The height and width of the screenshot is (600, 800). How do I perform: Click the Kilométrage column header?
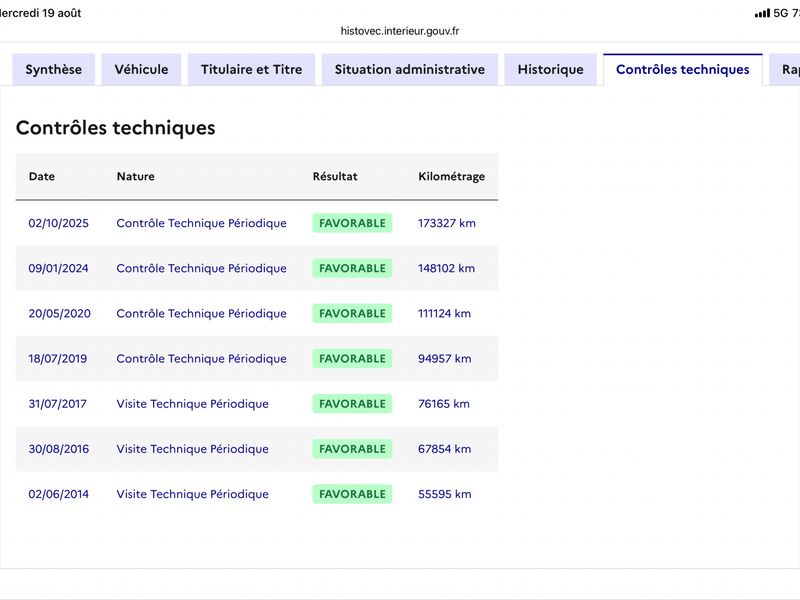(x=452, y=177)
